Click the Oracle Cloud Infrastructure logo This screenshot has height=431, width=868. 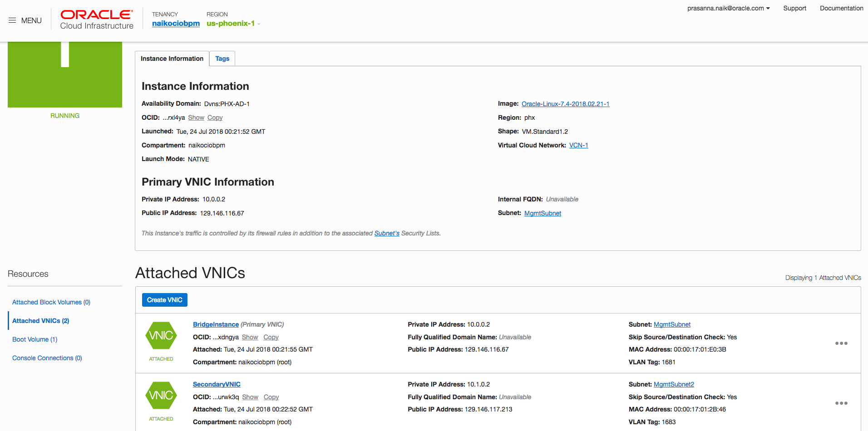coord(97,20)
